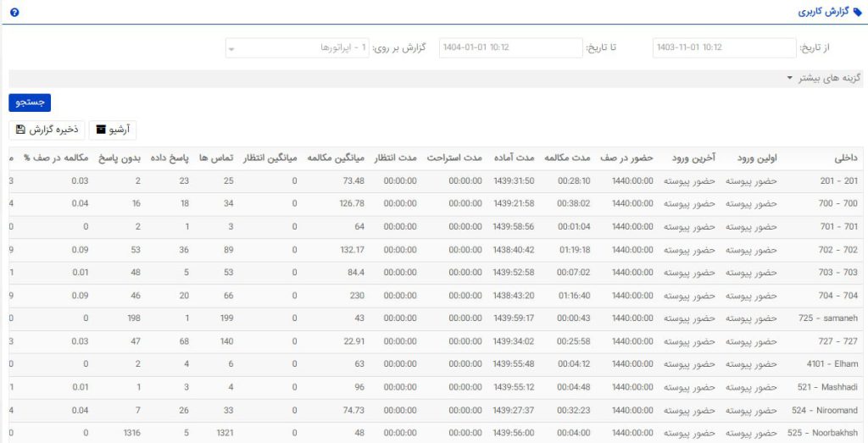
Task: Click the تا تاریخ date field
Action: coord(511,47)
